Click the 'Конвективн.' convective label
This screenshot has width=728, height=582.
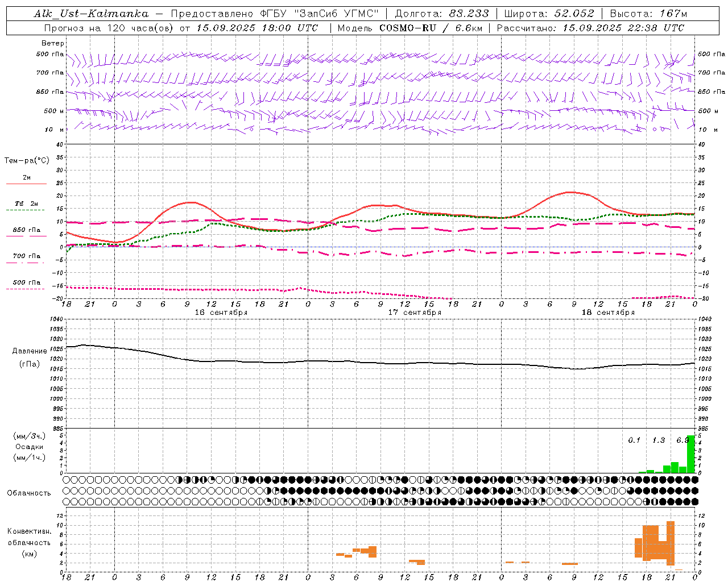click(29, 531)
